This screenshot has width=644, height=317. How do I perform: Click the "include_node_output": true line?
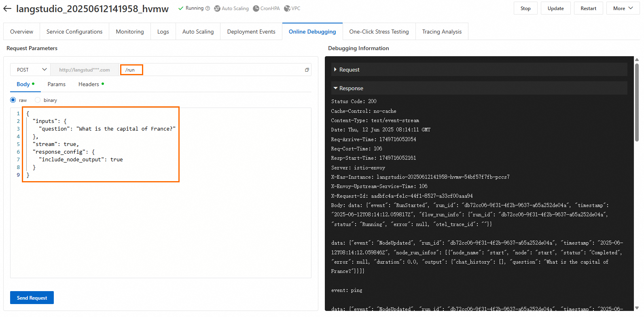(81, 160)
